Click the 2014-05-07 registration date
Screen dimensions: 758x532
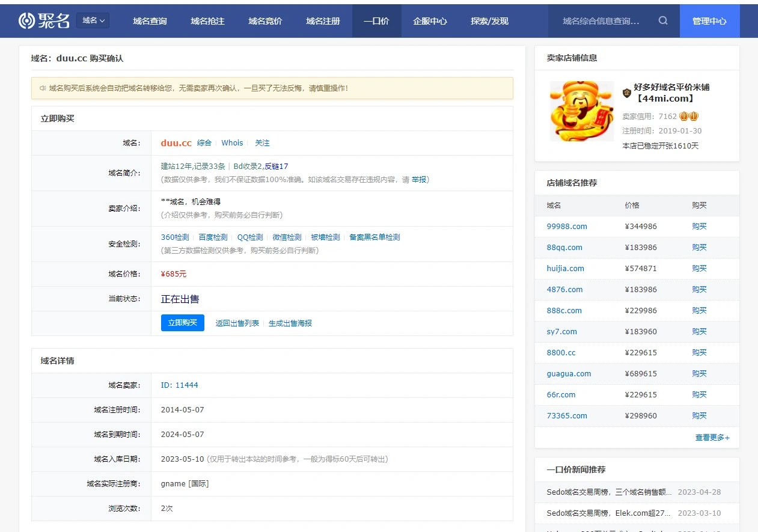[x=183, y=410]
